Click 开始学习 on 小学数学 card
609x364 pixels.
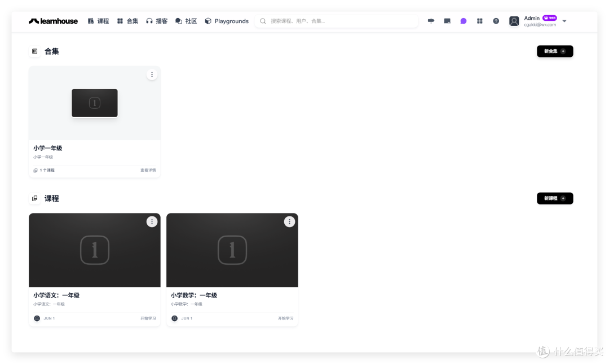point(285,318)
